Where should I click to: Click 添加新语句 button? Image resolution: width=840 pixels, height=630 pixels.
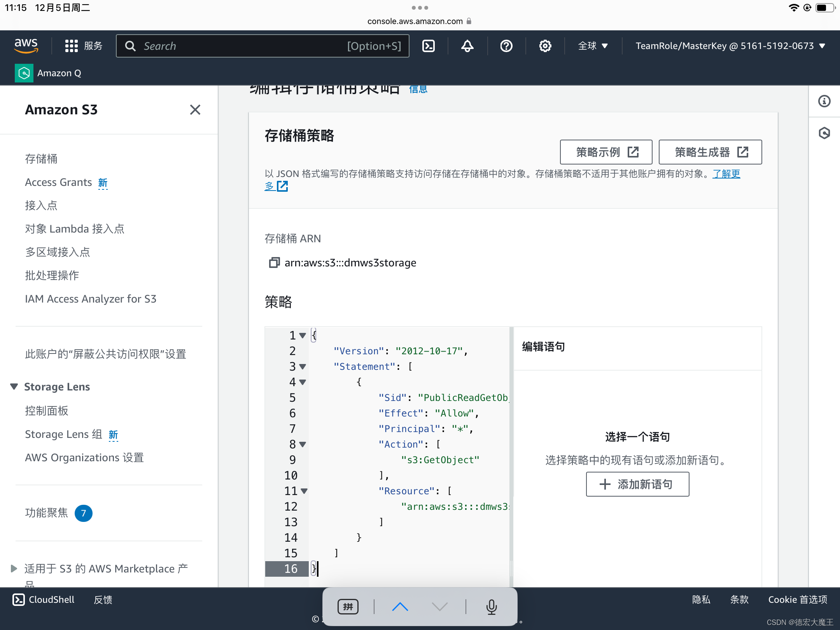(637, 484)
